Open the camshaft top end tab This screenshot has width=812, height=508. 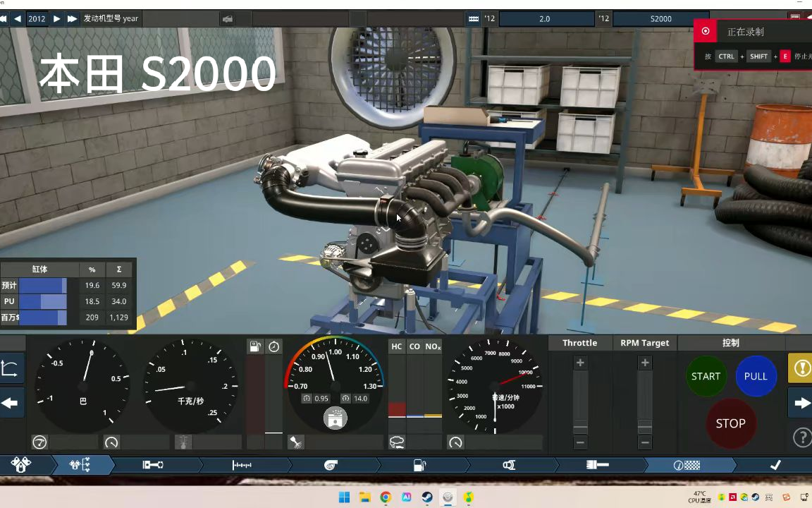tap(242, 465)
